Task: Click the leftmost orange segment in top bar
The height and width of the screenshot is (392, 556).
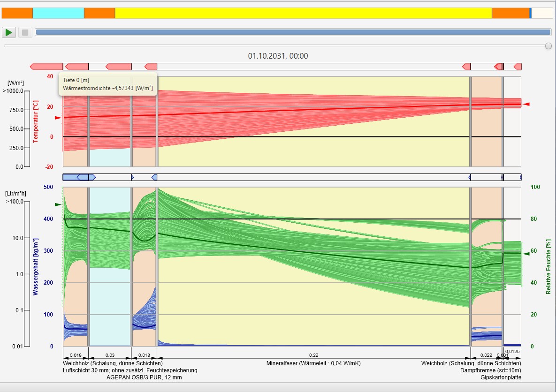Action: [x=16, y=13]
